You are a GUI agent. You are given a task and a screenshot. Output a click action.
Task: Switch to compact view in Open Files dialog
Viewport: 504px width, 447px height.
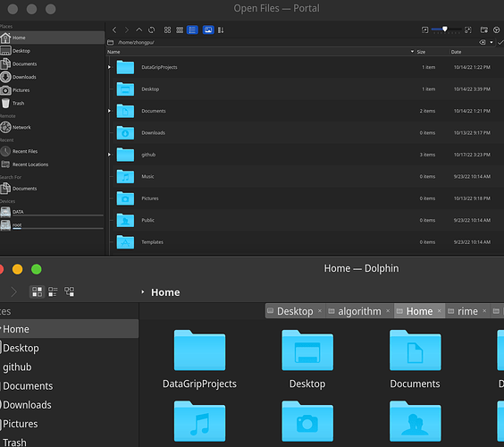coord(180,30)
